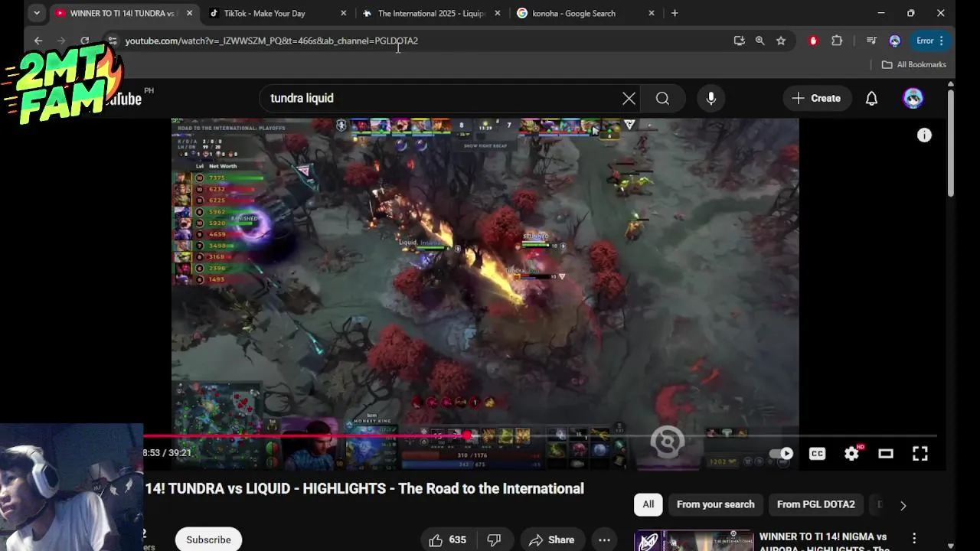Click install app icon in address bar
Image resolution: width=980 pixels, height=551 pixels.
739,41
